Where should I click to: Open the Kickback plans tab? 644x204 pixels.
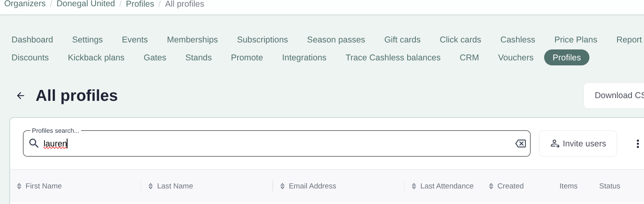pos(96,58)
